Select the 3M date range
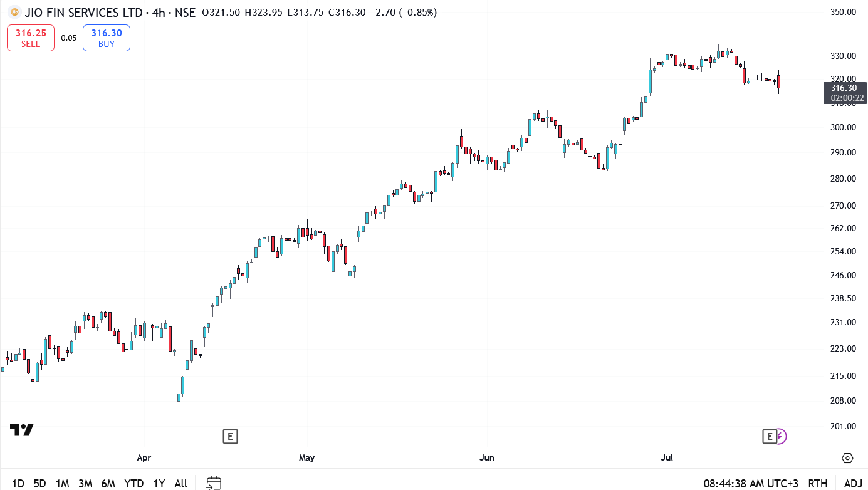Viewport: 868px width, 490px height. (x=85, y=483)
